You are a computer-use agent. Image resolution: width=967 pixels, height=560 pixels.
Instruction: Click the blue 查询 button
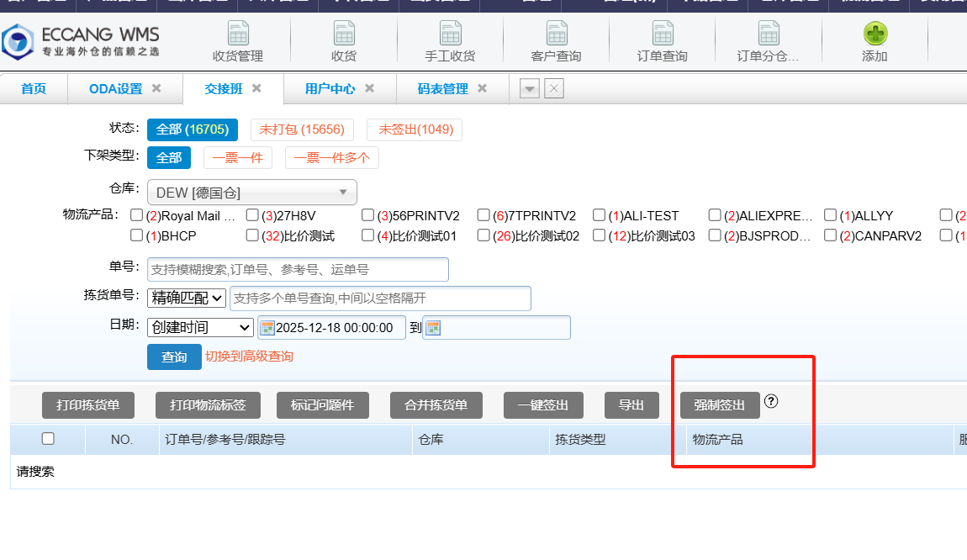(x=175, y=357)
